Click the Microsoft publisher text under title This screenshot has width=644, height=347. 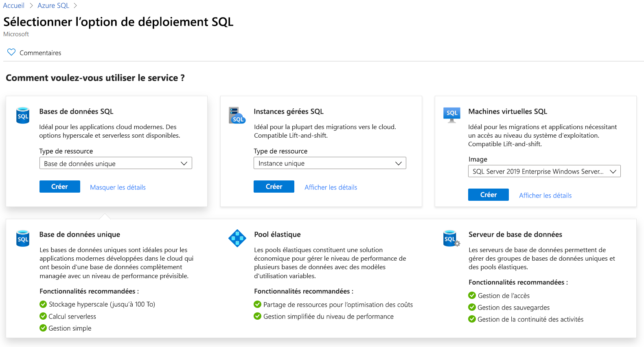pos(16,34)
